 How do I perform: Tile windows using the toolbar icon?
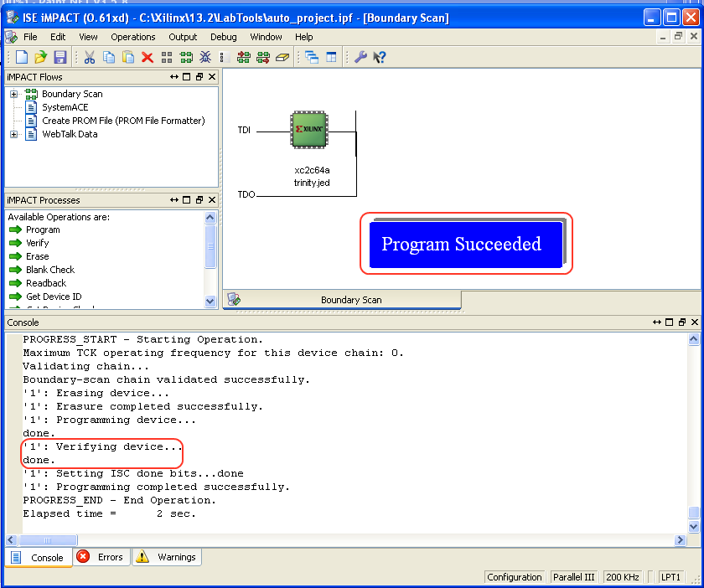pyautogui.click(x=331, y=57)
